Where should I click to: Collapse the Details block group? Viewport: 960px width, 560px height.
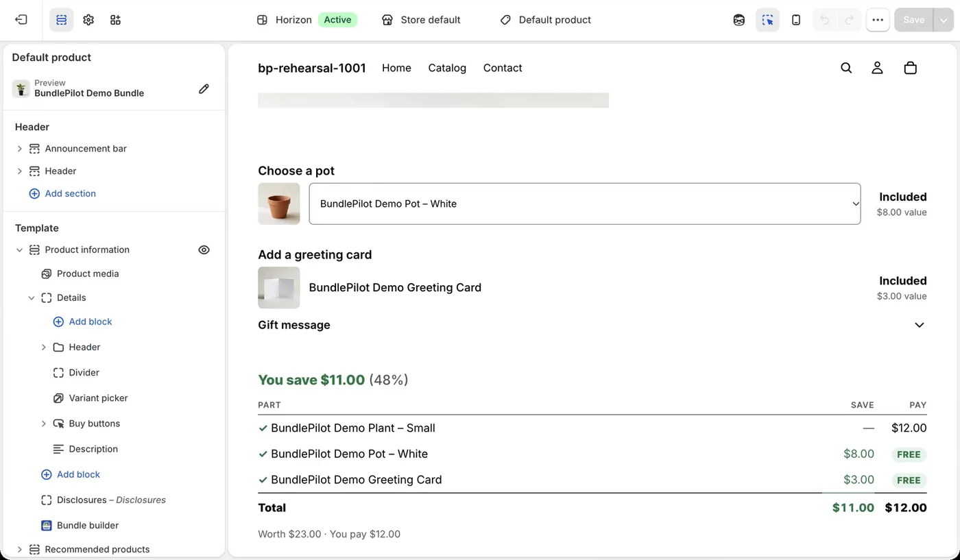tap(32, 298)
